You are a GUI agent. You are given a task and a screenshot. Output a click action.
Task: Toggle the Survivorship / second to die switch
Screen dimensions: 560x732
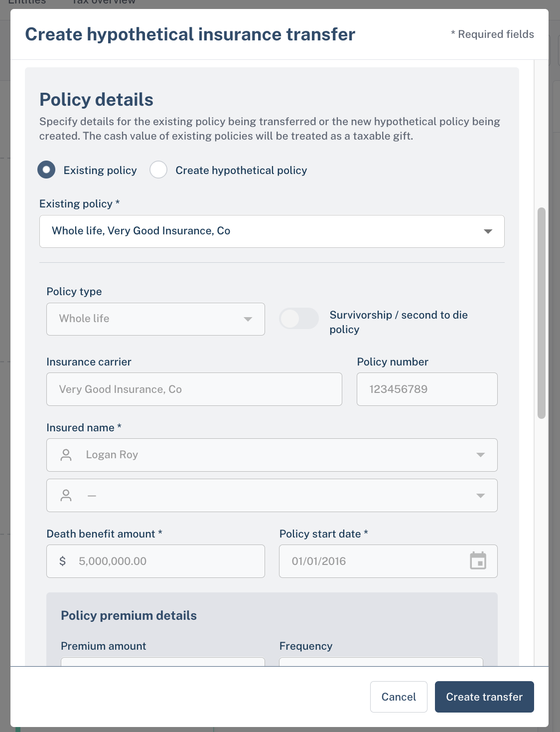[298, 318]
